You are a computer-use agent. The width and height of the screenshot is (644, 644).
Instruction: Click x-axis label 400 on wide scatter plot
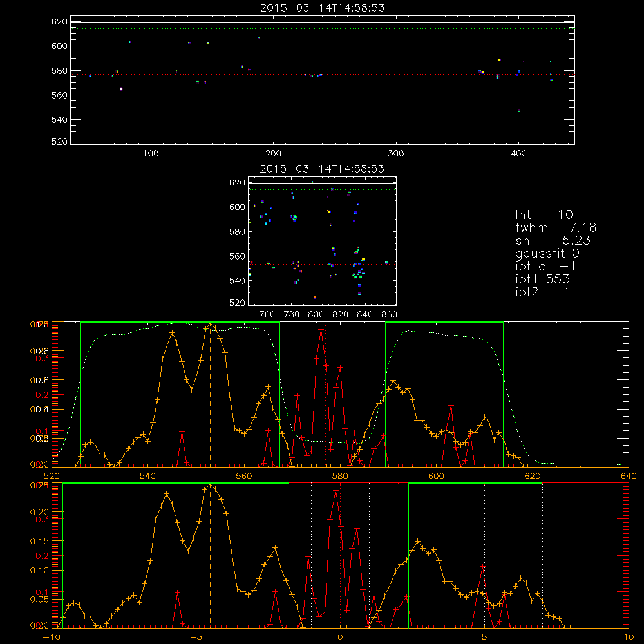pyautogui.click(x=518, y=154)
